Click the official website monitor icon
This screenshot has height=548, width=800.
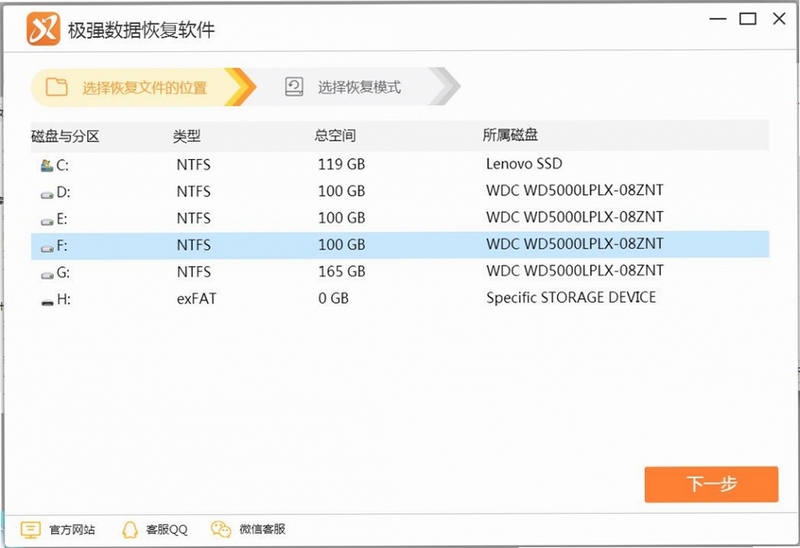pos(31,530)
